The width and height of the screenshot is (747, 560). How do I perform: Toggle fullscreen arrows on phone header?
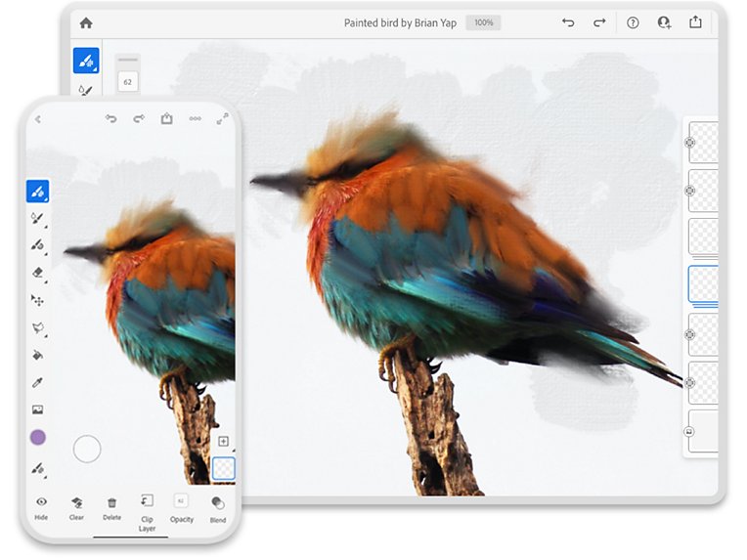223,118
